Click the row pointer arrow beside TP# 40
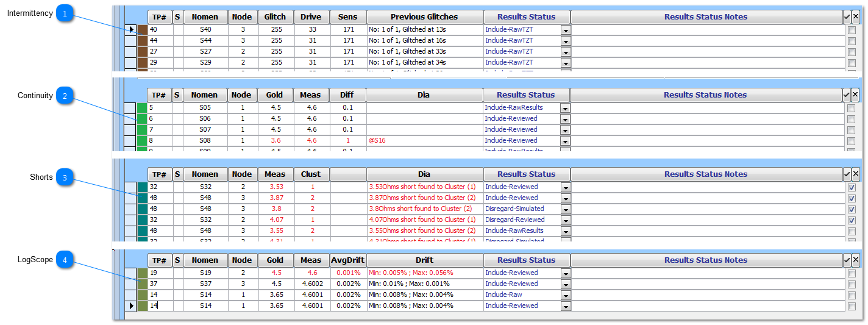 (130, 29)
